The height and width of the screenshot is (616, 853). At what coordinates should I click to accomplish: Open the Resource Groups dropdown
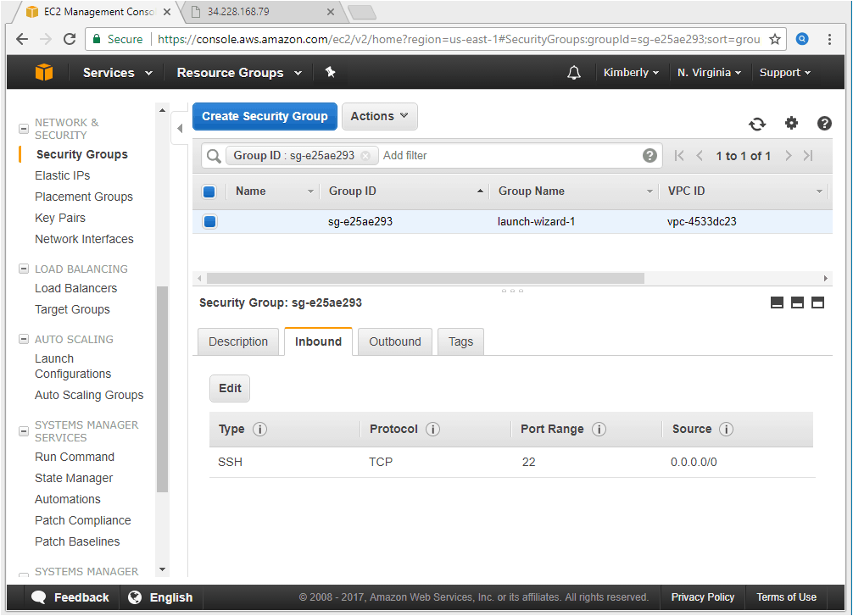point(239,73)
